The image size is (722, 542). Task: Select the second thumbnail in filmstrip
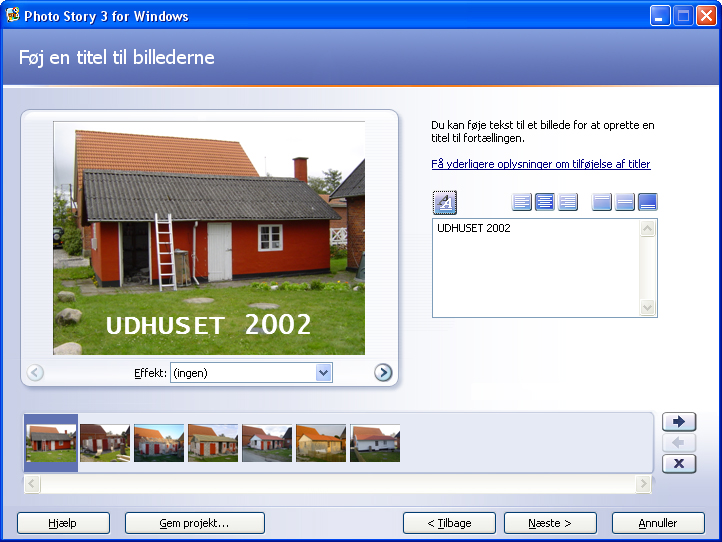(105, 443)
